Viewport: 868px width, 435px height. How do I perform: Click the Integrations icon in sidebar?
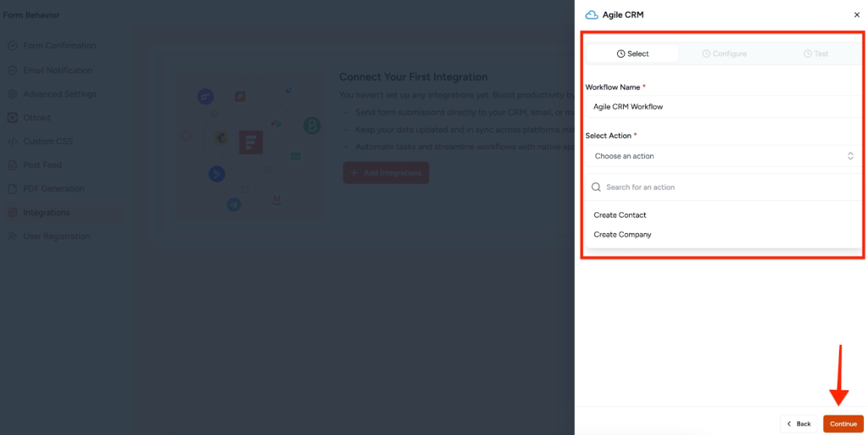click(x=12, y=213)
